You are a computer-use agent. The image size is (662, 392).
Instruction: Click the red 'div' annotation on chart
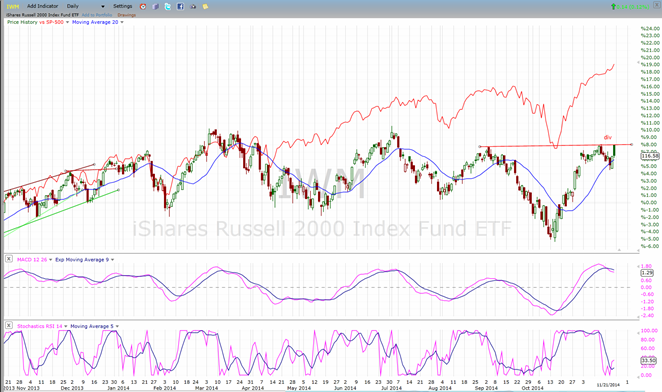click(608, 137)
